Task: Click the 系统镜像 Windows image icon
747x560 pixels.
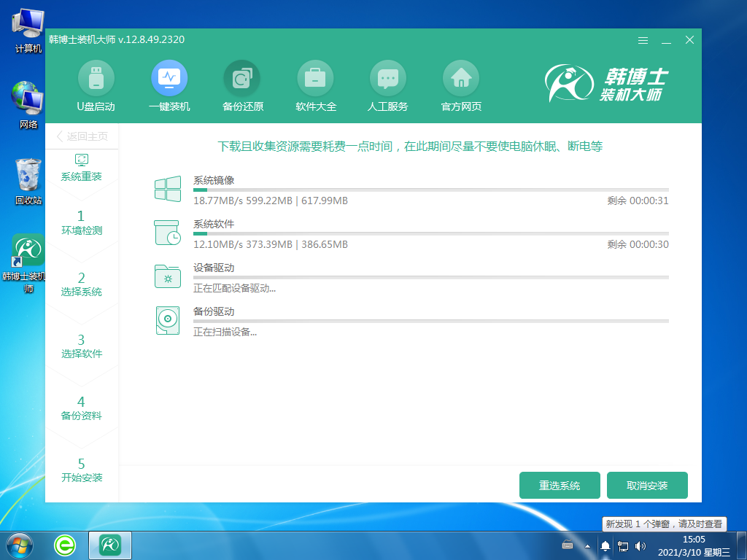Action: click(169, 188)
